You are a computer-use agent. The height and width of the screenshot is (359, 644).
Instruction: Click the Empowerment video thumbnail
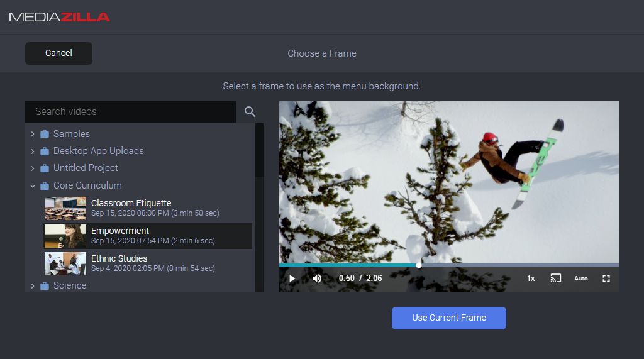65,236
